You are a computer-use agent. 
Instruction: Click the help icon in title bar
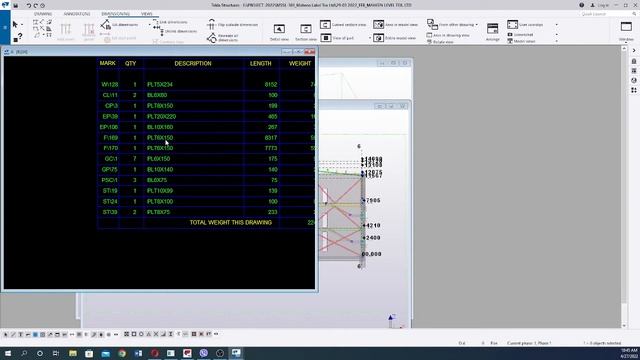click(582, 5)
